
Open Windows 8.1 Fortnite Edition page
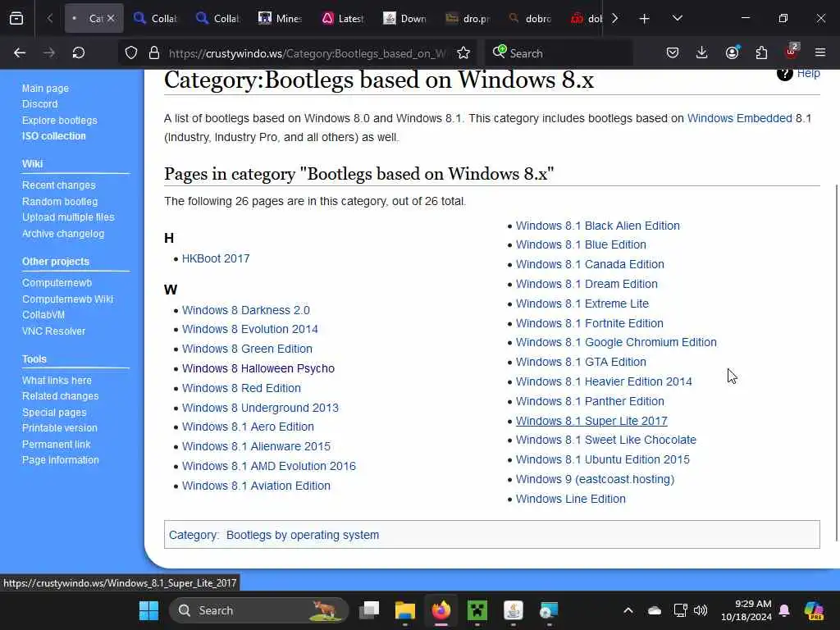click(x=590, y=323)
